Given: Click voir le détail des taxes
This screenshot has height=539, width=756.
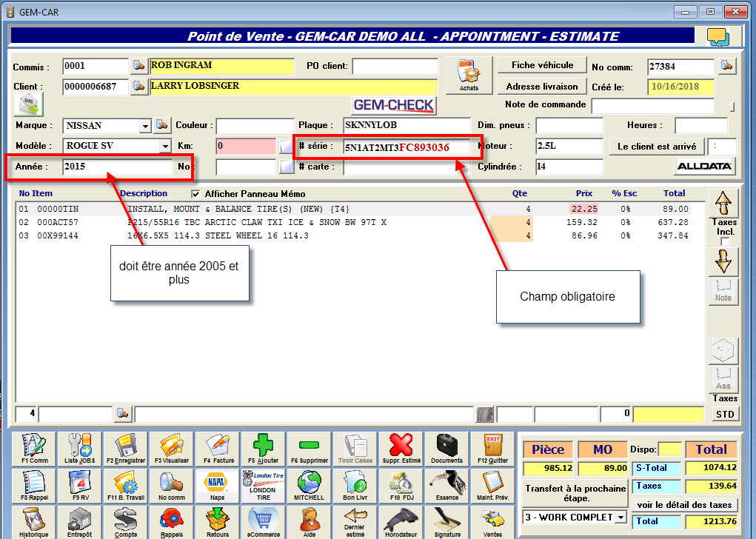Looking at the screenshot, I should click(684, 505).
